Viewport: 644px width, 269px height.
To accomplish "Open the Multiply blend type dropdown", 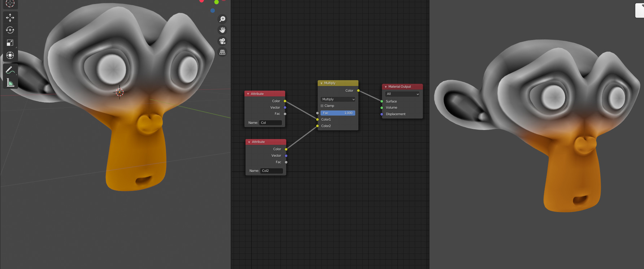I will [338, 99].
